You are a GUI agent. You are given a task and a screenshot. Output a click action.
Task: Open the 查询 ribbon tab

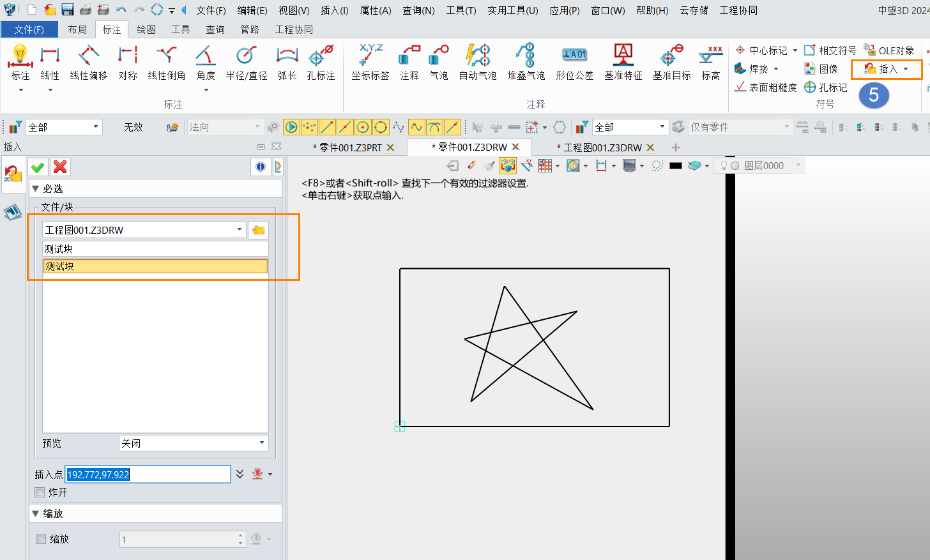[x=215, y=29]
